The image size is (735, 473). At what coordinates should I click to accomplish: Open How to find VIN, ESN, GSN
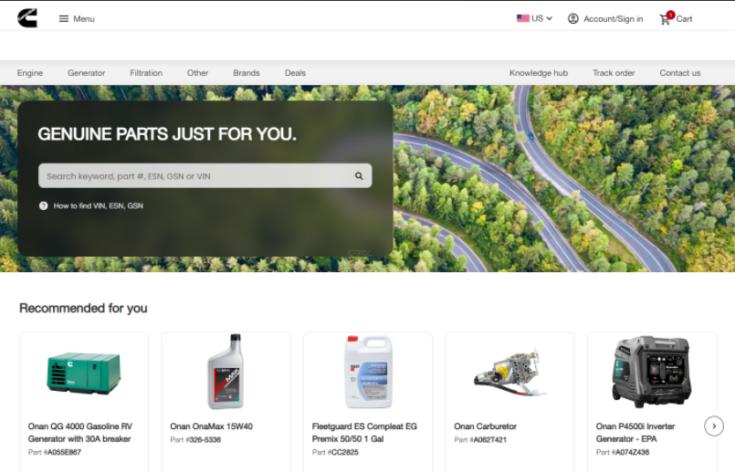[98, 205]
